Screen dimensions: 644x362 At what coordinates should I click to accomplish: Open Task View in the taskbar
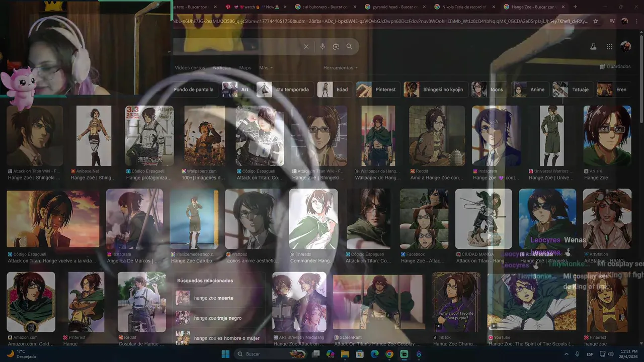point(316,354)
